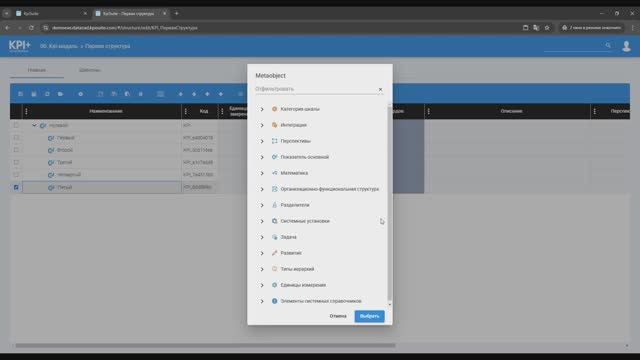
Task: Select the Первая структура browser tab
Action: coord(130,13)
